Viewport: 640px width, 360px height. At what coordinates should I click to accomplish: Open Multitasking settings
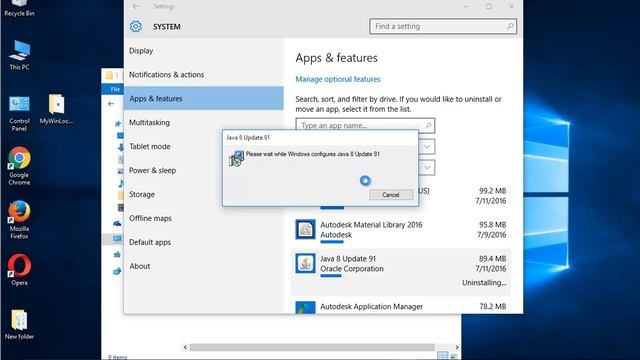[x=203, y=122]
